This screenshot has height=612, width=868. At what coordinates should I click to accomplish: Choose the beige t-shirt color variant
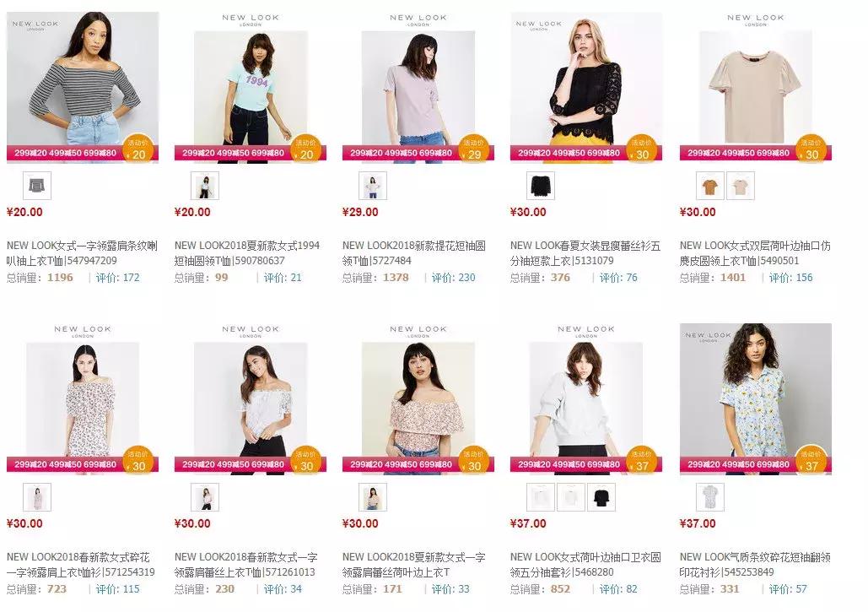click(740, 186)
